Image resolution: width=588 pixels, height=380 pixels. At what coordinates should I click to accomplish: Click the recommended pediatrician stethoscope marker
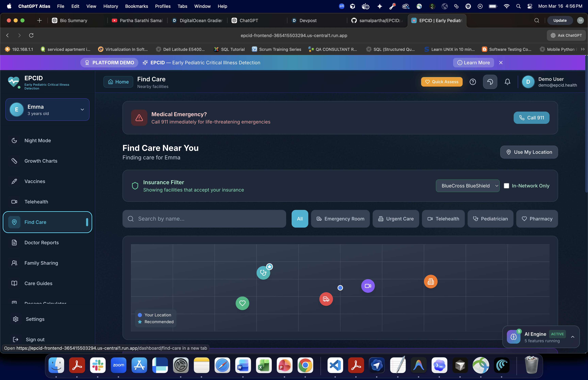[x=263, y=273]
